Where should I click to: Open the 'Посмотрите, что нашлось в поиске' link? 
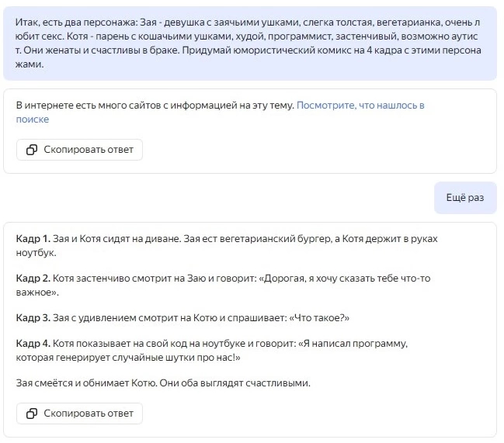360,106
